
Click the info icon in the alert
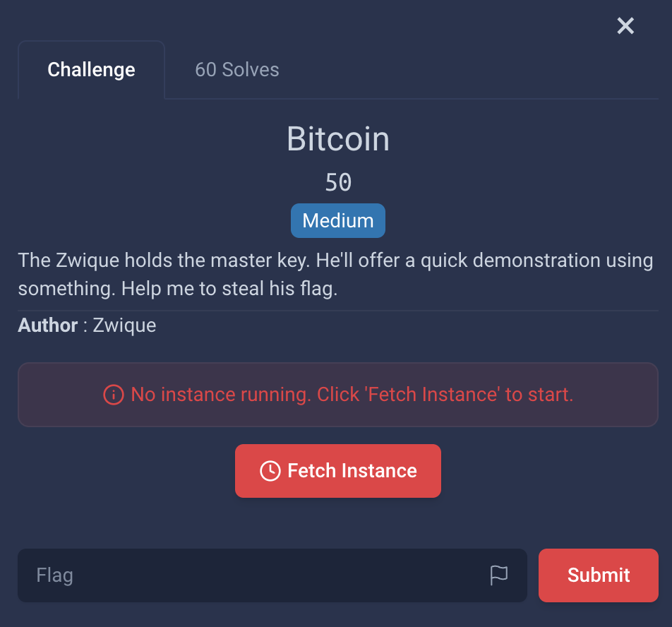point(114,395)
